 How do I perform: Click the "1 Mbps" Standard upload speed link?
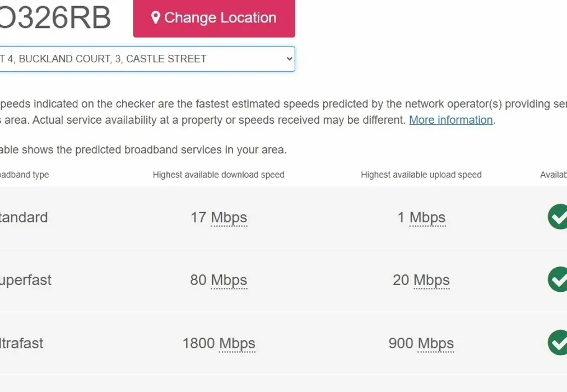pos(422,217)
